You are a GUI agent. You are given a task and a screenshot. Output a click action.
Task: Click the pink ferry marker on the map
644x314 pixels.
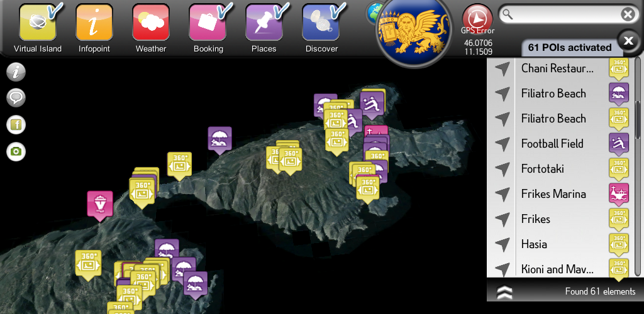point(99,205)
